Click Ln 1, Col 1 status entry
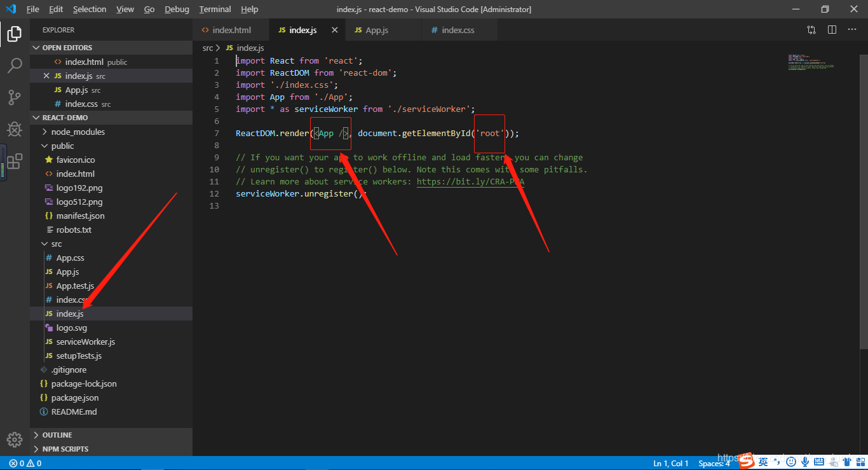 click(x=671, y=463)
